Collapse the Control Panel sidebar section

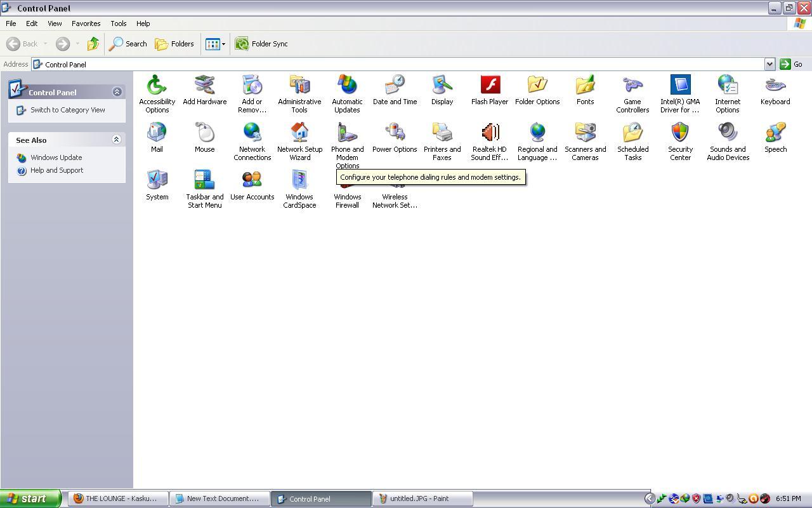117,92
